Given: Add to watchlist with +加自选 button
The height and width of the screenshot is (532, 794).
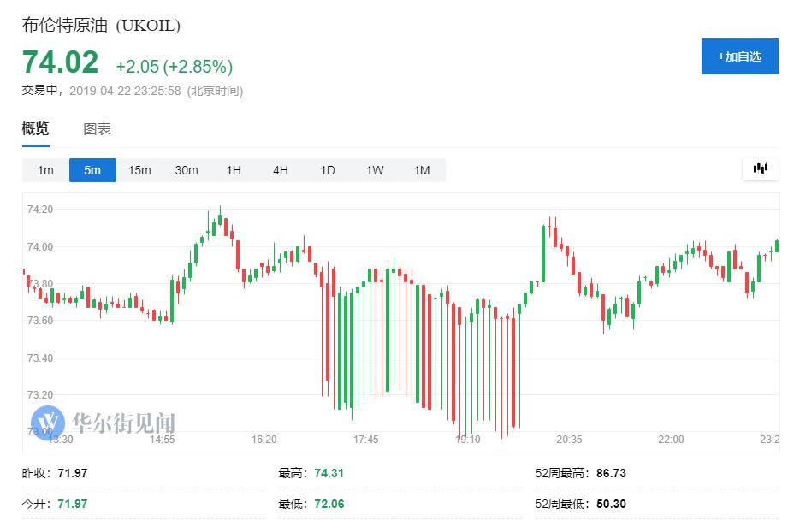Looking at the screenshot, I should tap(739, 56).
